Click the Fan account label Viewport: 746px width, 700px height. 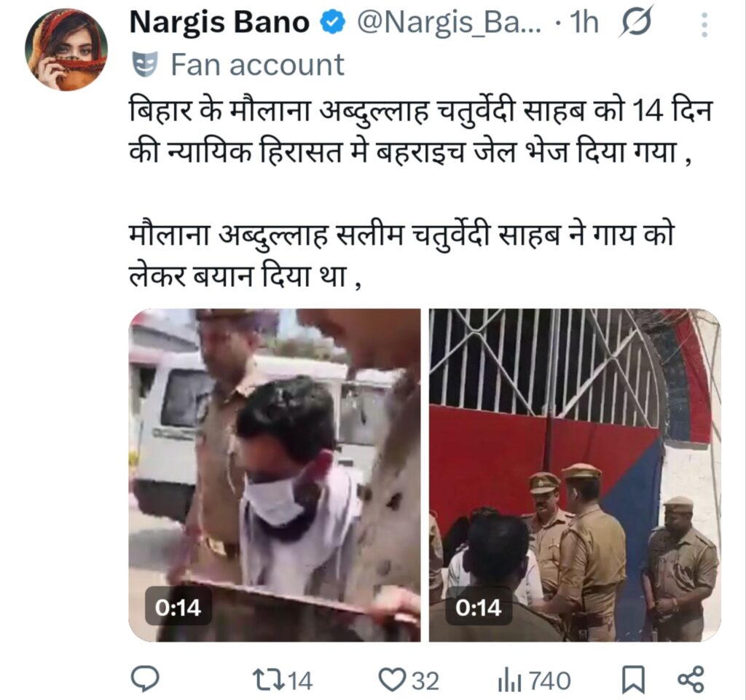pos(257,65)
